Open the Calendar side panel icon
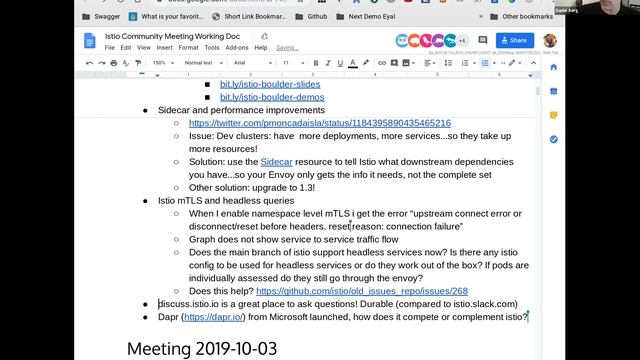The width and height of the screenshot is (640, 360). pyautogui.click(x=553, y=91)
